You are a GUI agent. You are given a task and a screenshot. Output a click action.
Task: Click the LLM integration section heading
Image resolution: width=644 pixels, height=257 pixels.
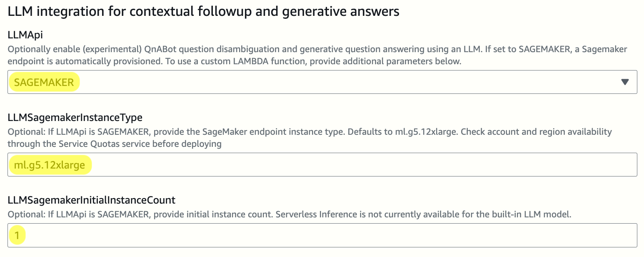pos(204,11)
